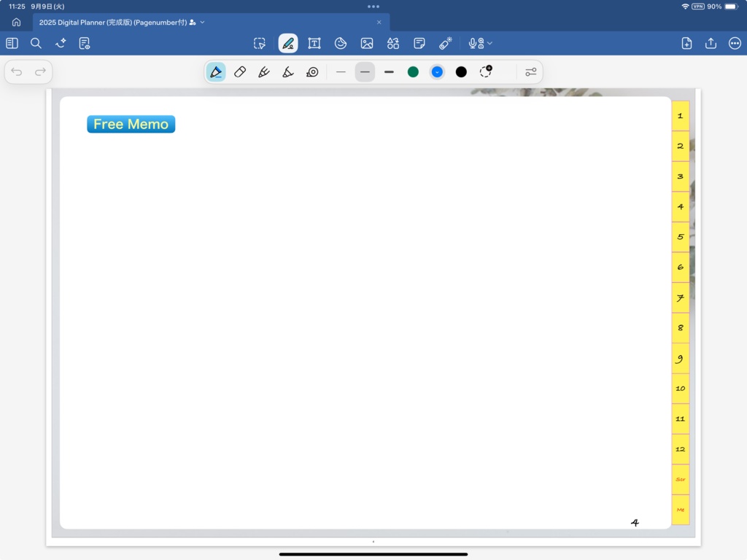The image size is (747, 560).
Task: Pick the green pen color
Action: 413,72
